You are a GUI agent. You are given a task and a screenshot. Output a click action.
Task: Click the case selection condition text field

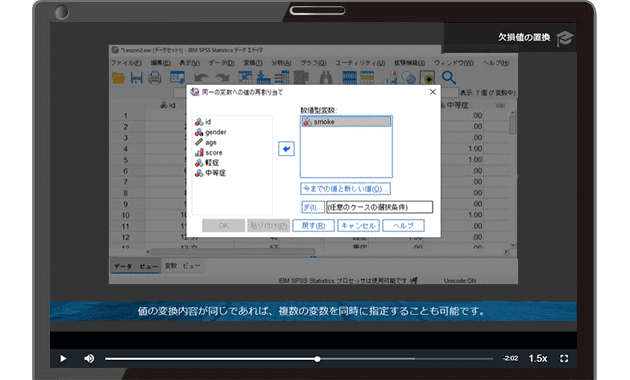(380, 207)
